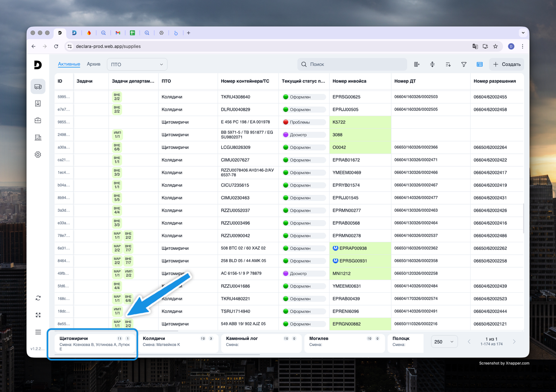Click into the Поиск search field
The width and height of the screenshot is (556, 392).
click(352, 64)
